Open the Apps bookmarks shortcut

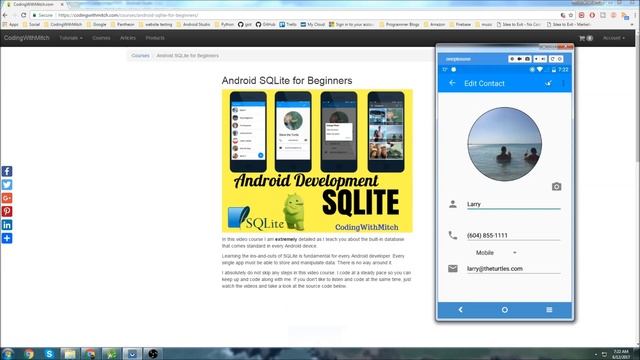(11, 24)
